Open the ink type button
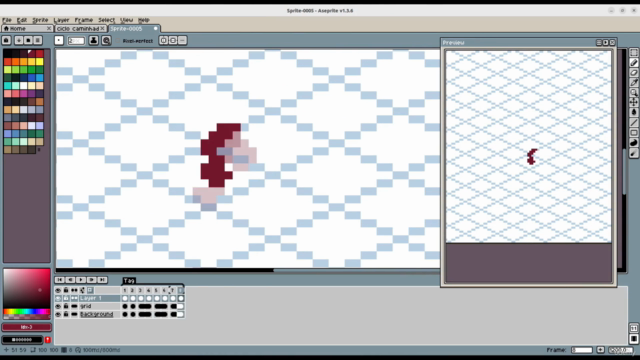The image size is (640, 360). click(x=93, y=40)
